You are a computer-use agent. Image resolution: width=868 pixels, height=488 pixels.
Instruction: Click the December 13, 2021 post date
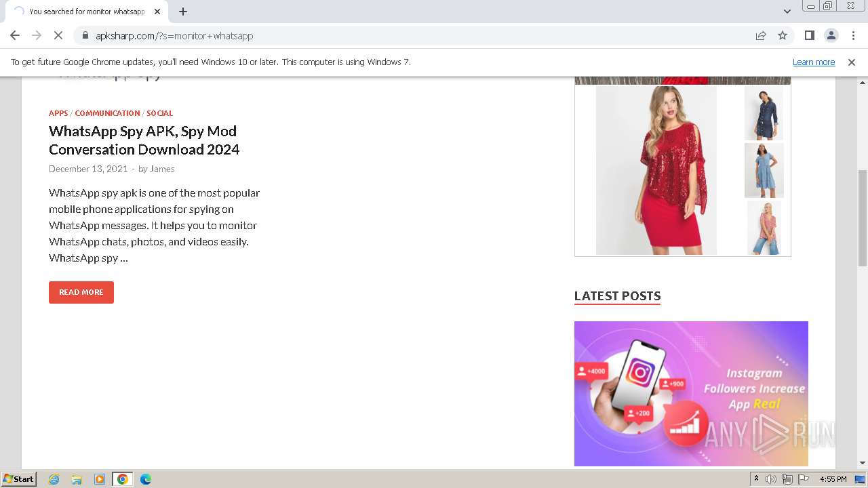tap(88, 169)
